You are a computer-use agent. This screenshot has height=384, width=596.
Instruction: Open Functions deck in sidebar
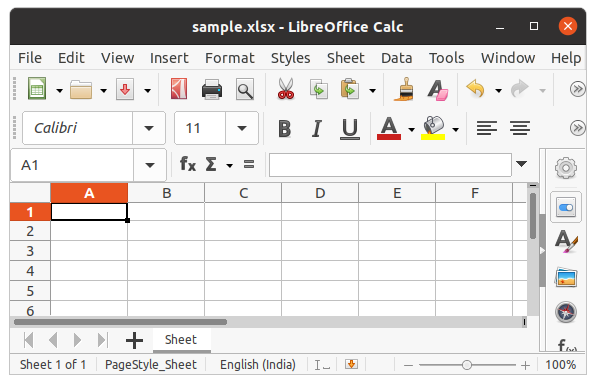tap(567, 344)
